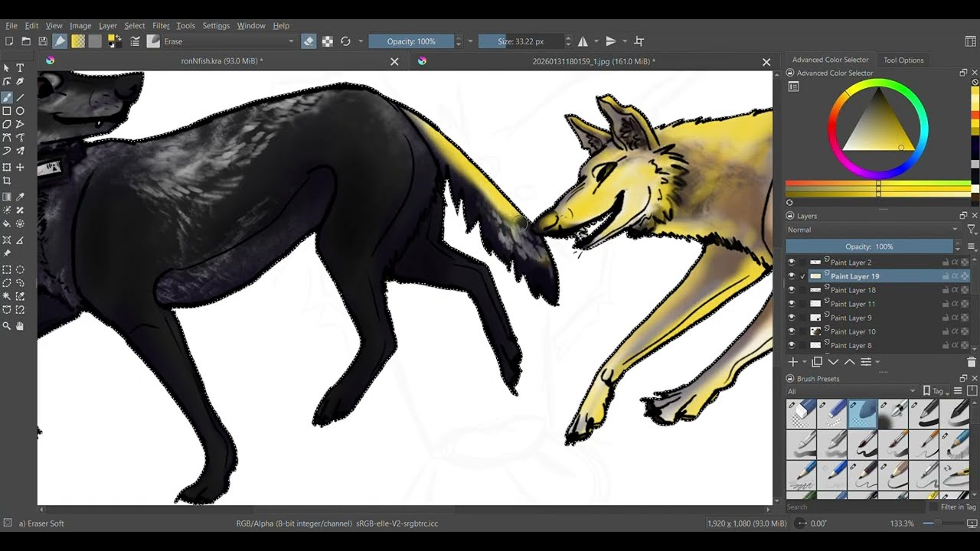The height and width of the screenshot is (551, 980).
Task: Open the Erase blending mode dropdown
Action: pos(229,41)
